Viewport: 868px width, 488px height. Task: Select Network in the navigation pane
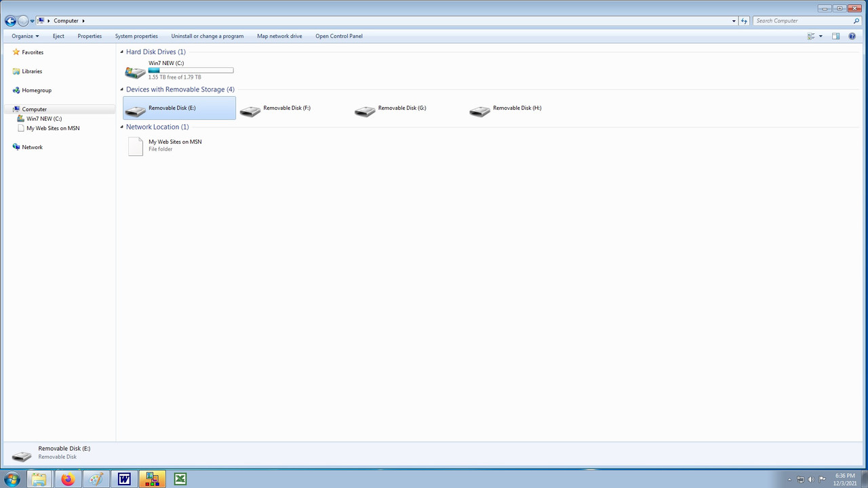(x=32, y=147)
